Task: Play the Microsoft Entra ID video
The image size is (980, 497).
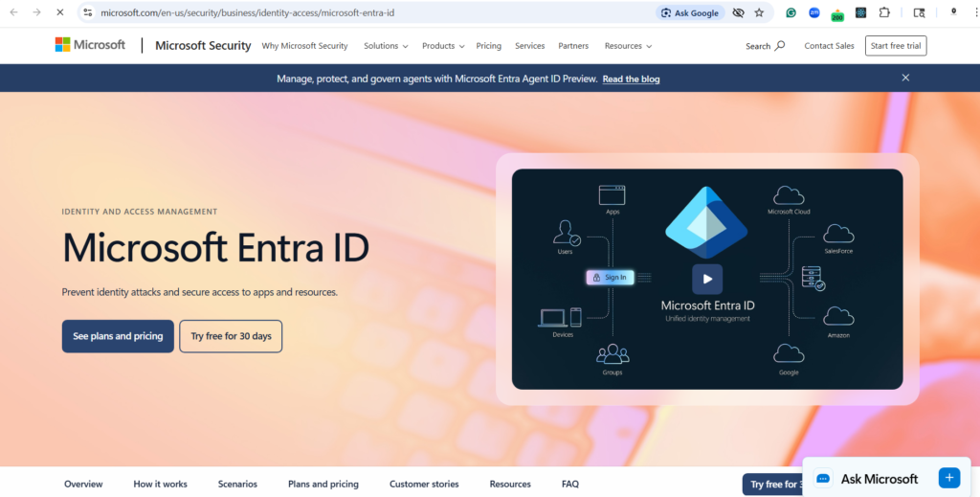Action: 707,279
